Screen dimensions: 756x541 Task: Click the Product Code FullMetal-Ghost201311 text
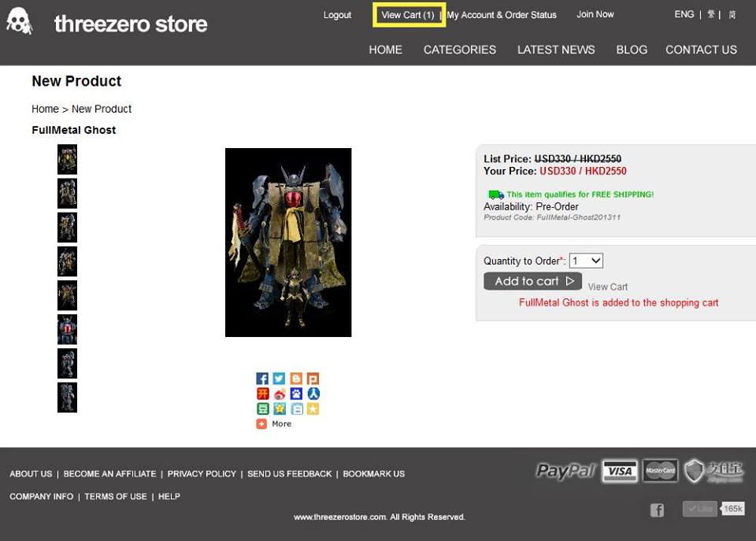[552, 217]
